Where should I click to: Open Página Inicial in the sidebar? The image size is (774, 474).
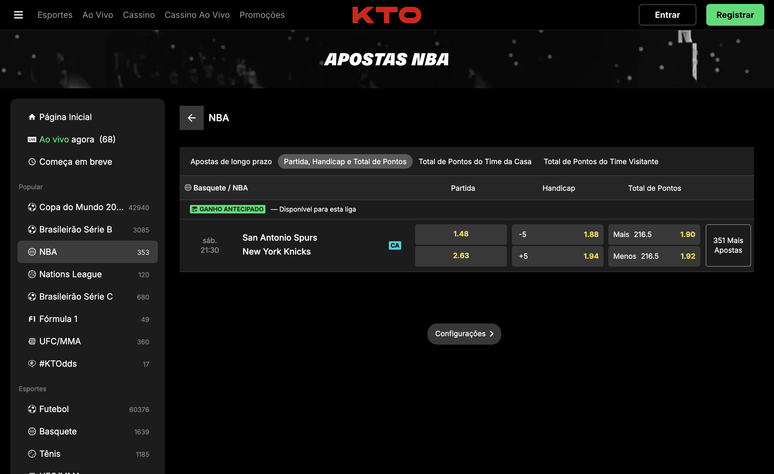[x=87, y=117]
